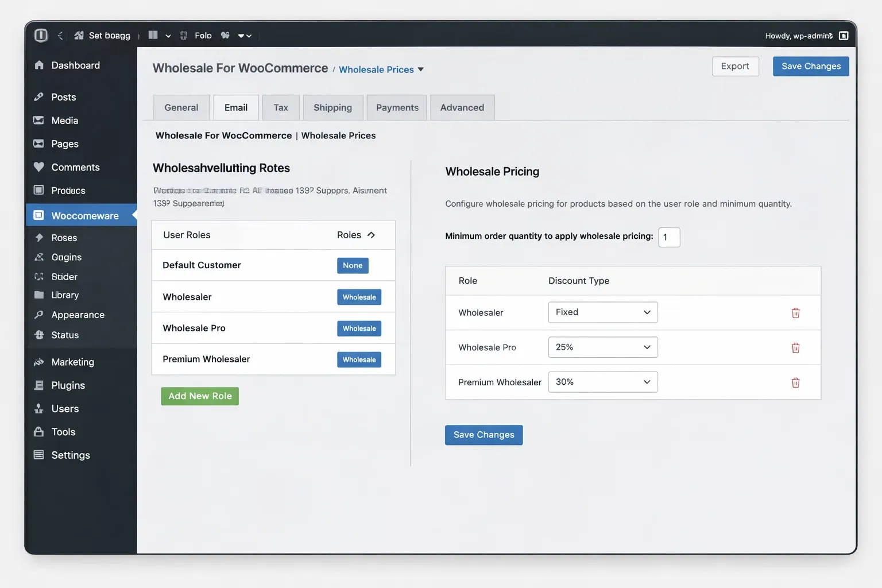
Task: Delete the Wholesale Pro pricing row
Action: coord(795,348)
